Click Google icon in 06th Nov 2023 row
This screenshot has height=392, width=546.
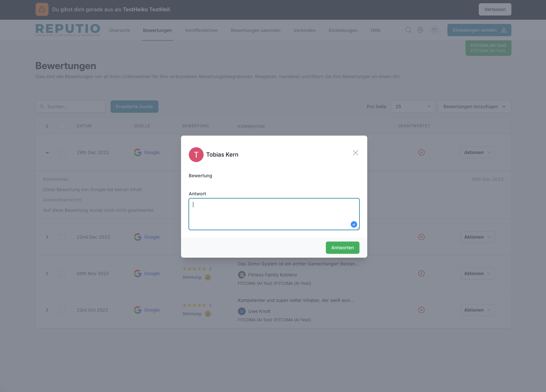click(x=138, y=273)
